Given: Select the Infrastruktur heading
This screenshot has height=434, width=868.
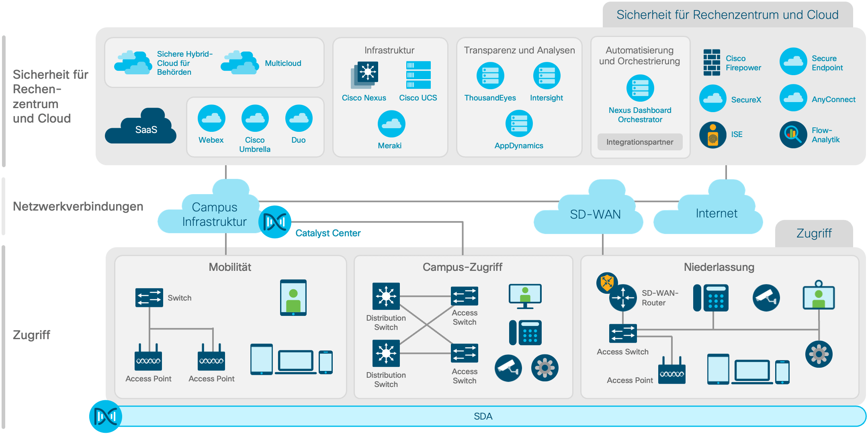Looking at the screenshot, I should tap(389, 50).
